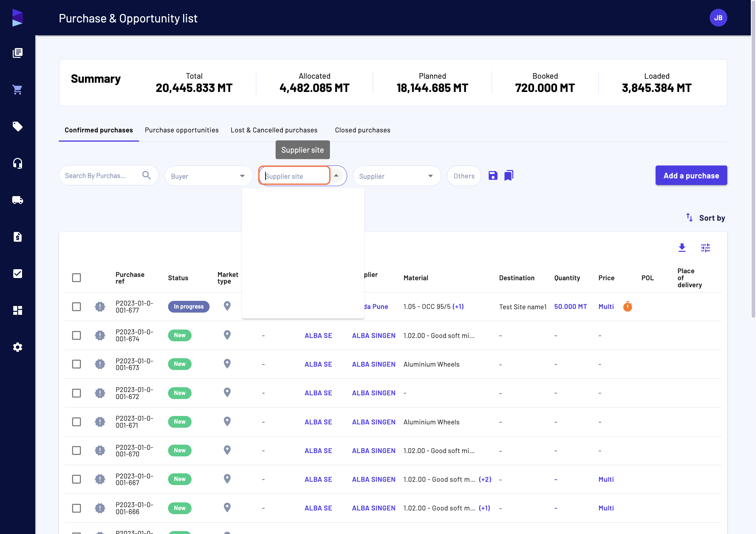Viewport: 756px width, 534px height.
Task: Open the JB user avatar menu
Action: point(718,18)
